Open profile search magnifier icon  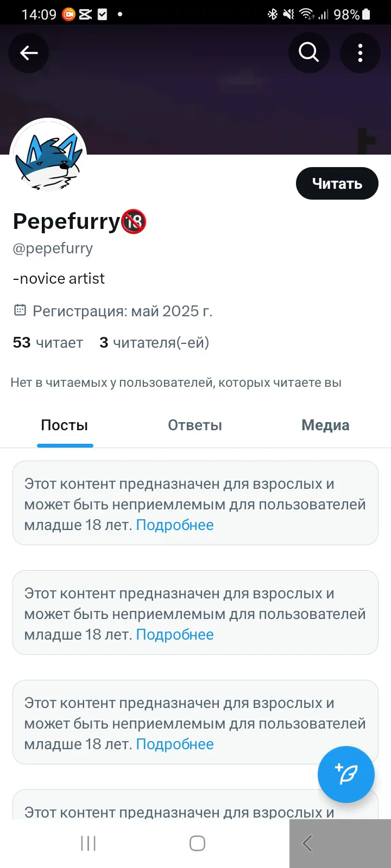pyautogui.click(x=309, y=53)
